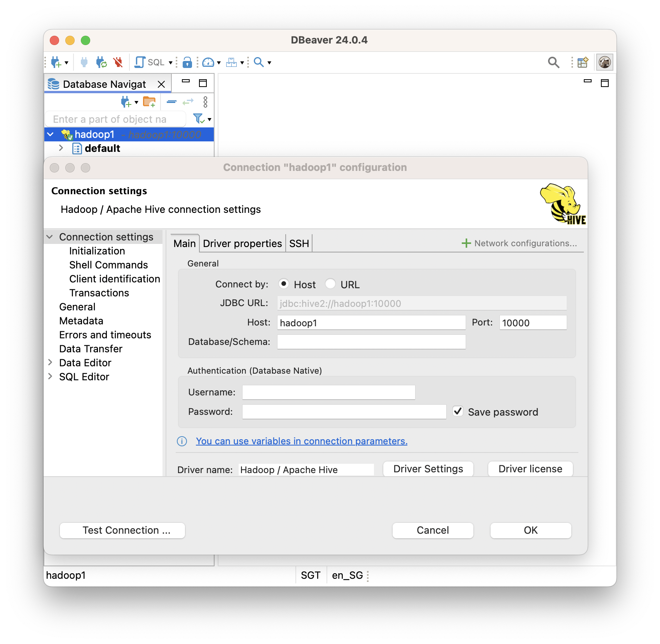Viewport: 660px width, 644px height.
Task: Click the transaction lock icon
Action: coord(187,62)
